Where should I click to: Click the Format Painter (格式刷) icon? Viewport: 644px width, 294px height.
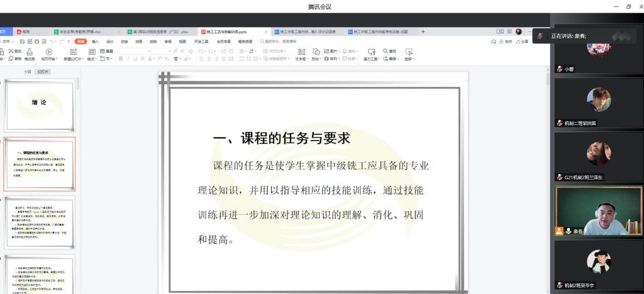[29, 55]
